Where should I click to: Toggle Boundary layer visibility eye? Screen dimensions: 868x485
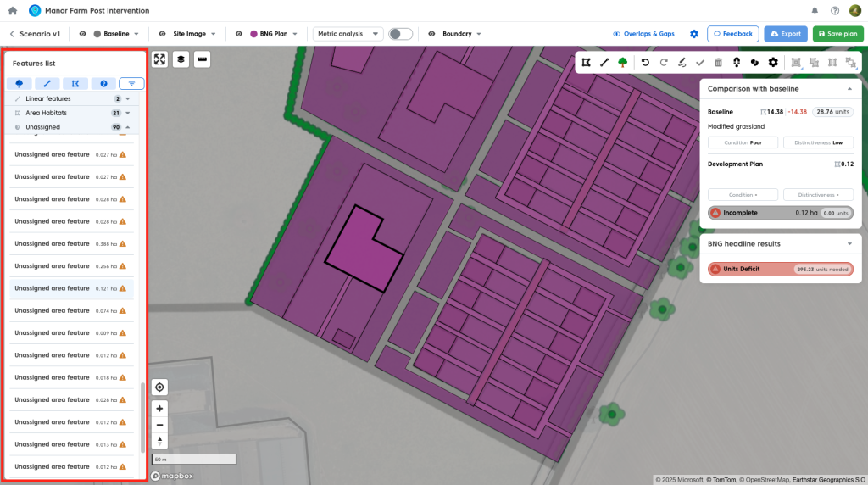(431, 34)
